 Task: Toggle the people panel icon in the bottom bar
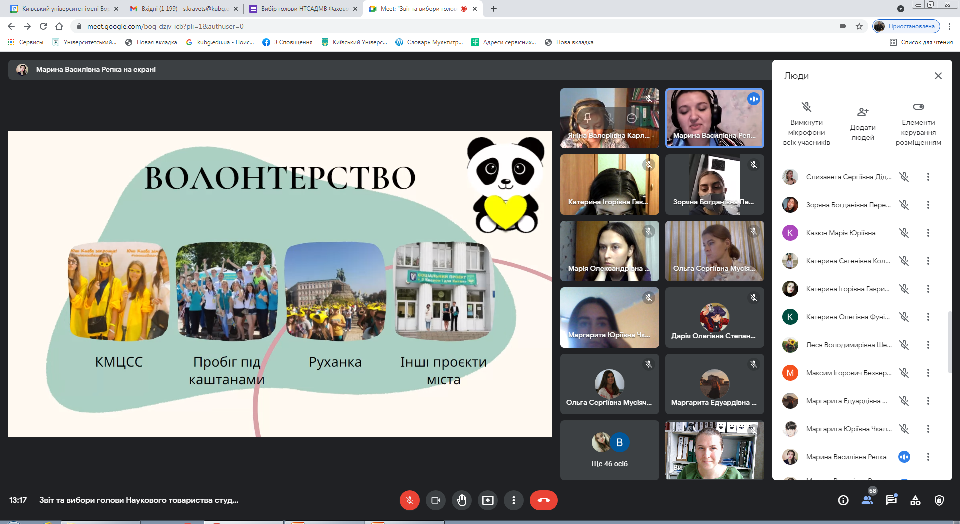867,499
